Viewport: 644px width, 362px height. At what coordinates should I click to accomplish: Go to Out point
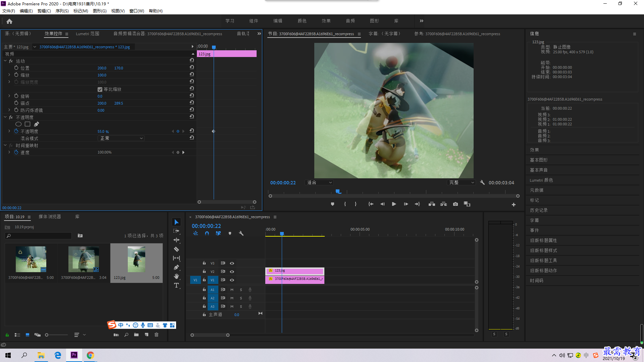click(x=417, y=204)
